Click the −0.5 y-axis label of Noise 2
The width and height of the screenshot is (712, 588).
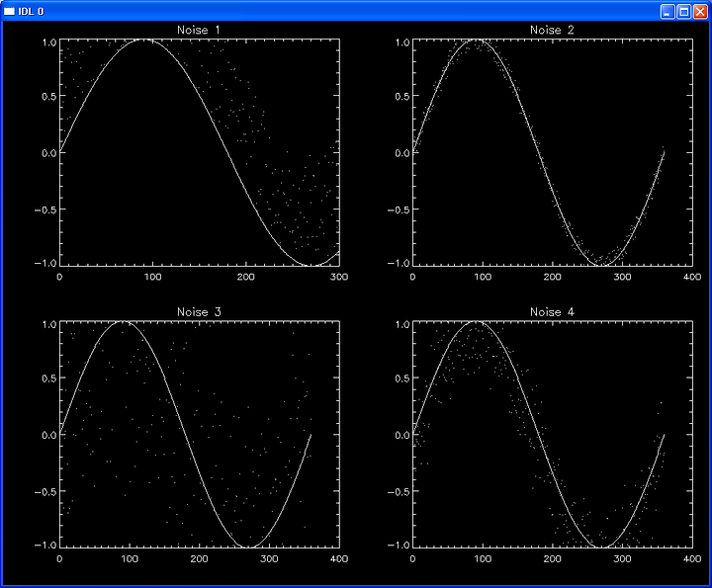pyautogui.click(x=399, y=210)
